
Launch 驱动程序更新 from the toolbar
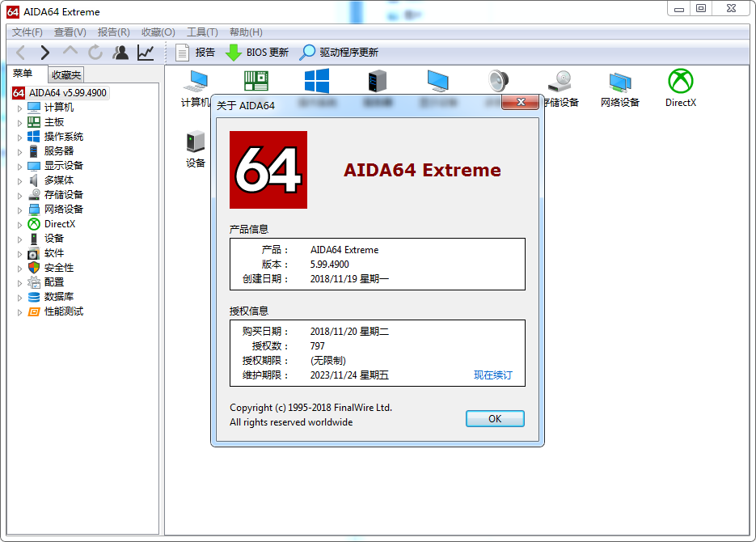[x=339, y=52]
